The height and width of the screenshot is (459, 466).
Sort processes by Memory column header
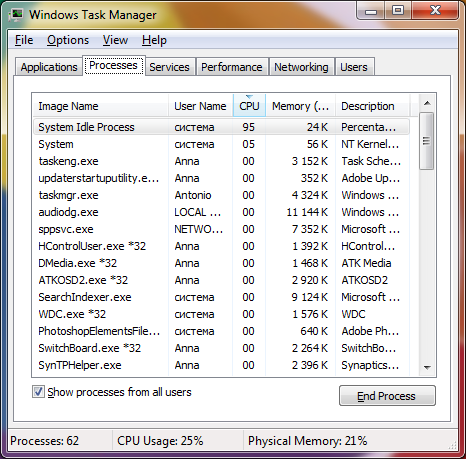click(300, 106)
